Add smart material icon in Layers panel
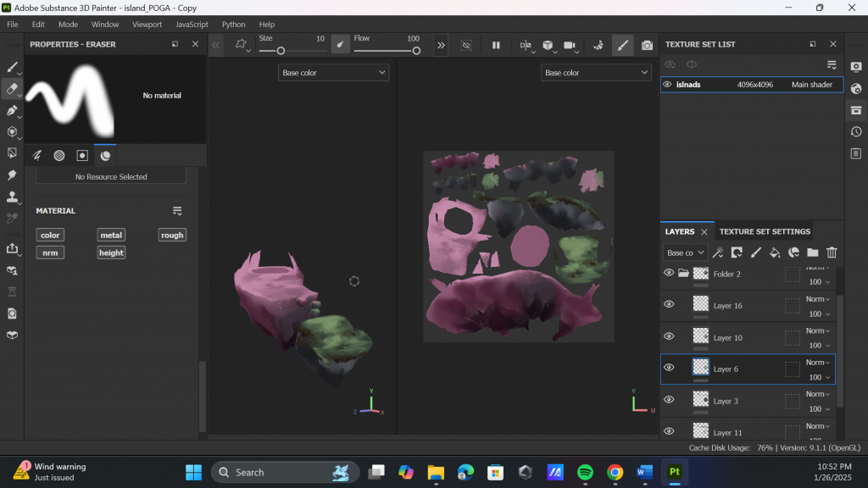This screenshot has width=868, height=488. click(x=793, y=252)
